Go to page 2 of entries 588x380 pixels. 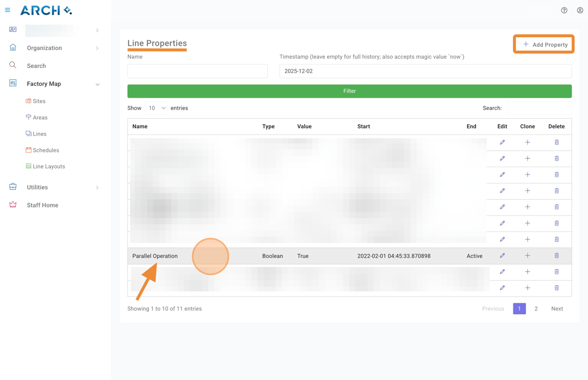[x=535, y=309]
